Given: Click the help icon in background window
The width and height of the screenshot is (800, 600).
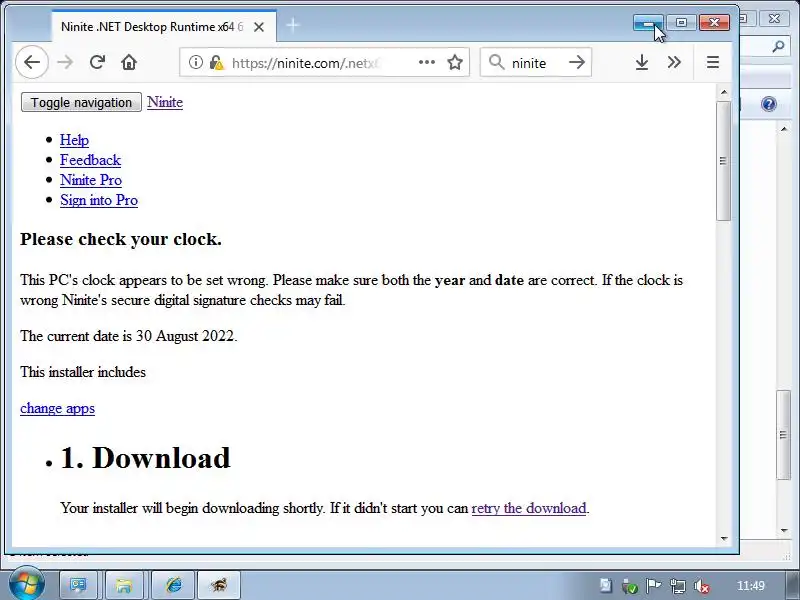Looking at the screenshot, I should coord(768,104).
